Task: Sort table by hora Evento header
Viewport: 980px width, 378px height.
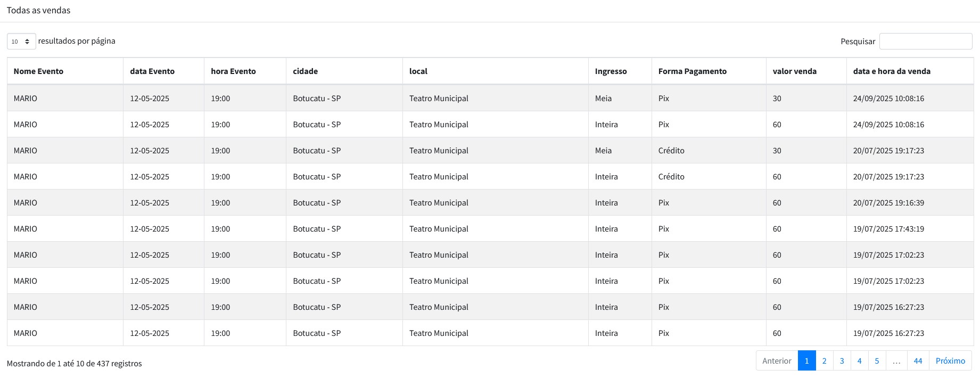Action: point(233,71)
